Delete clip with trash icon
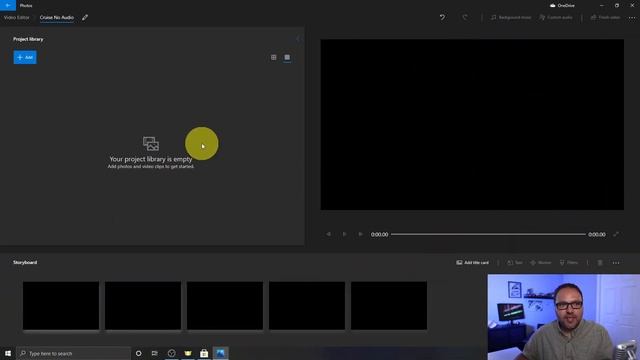The image size is (640, 360). tap(600, 262)
